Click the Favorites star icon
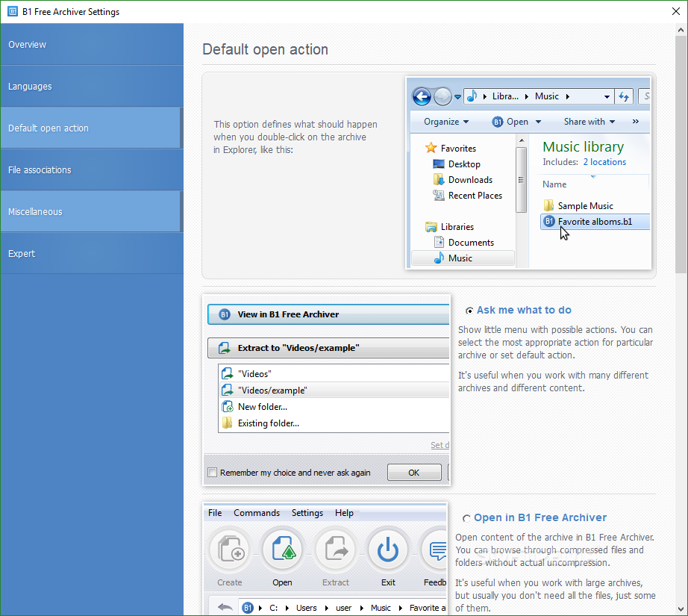Image resolution: width=688 pixels, height=616 pixels. [x=431, y=148]
